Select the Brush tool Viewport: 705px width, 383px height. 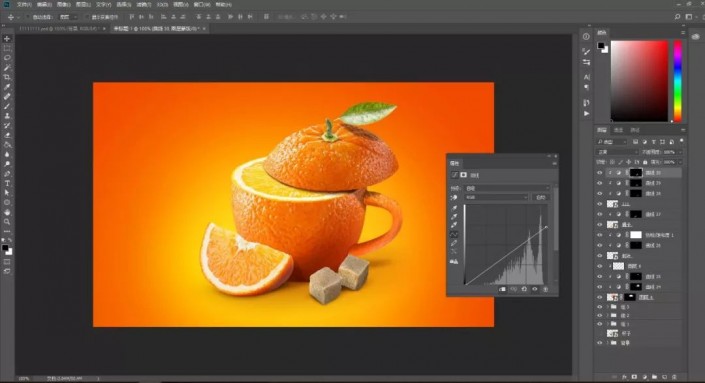pos(7,106)
